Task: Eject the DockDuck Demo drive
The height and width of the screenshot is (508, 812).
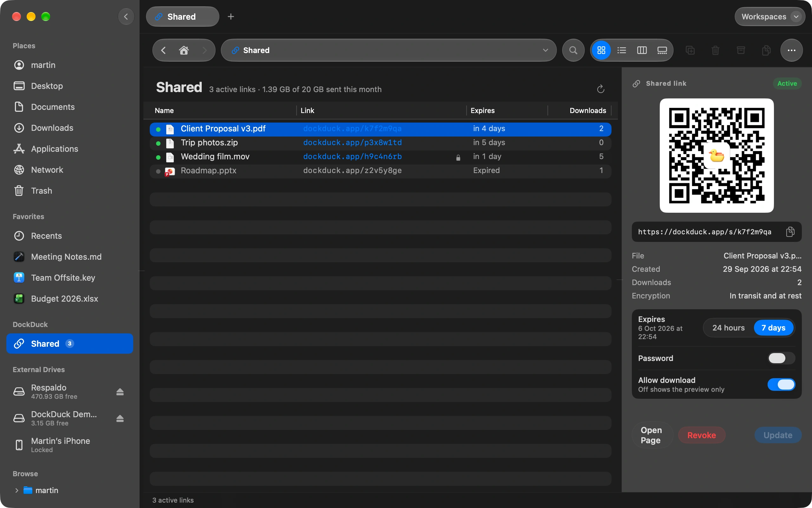Action: click(x=120, y=418)
